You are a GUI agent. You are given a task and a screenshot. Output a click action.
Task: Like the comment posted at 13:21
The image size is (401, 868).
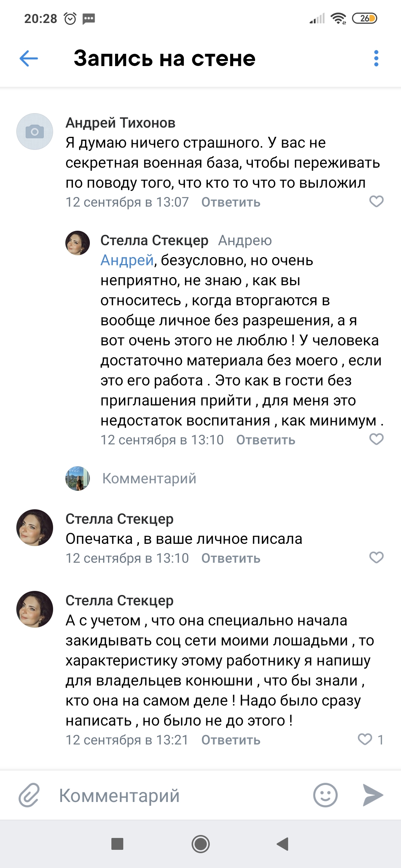pyautogui.click(x=365, y=739)
